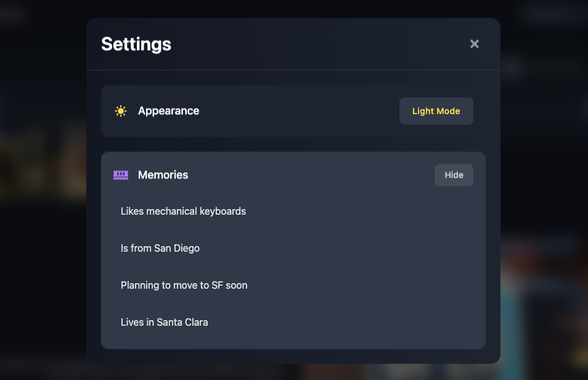The height and width of the screenshot is (380, 588).
Task: Click the blurred top-right page control behind modal
Action: (552, 14)
